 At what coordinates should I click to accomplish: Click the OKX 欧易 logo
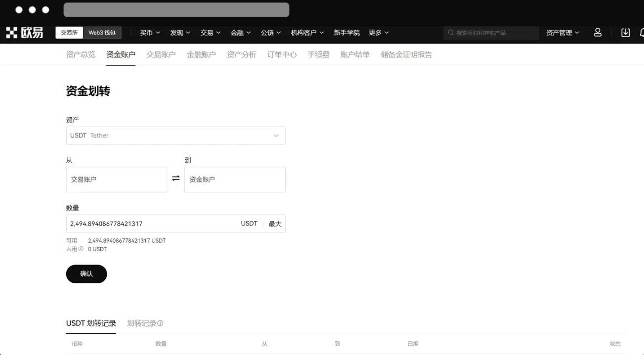pos(25,33)
